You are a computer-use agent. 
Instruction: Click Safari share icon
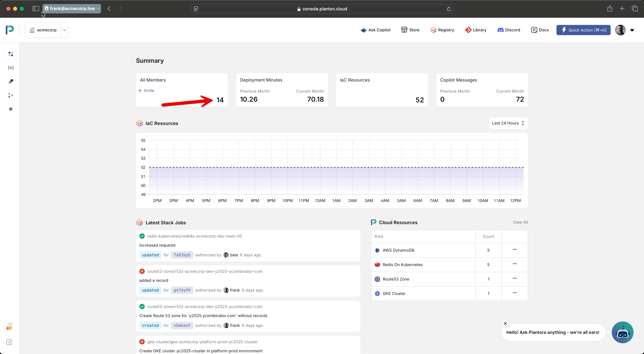[x=610, y=9]
